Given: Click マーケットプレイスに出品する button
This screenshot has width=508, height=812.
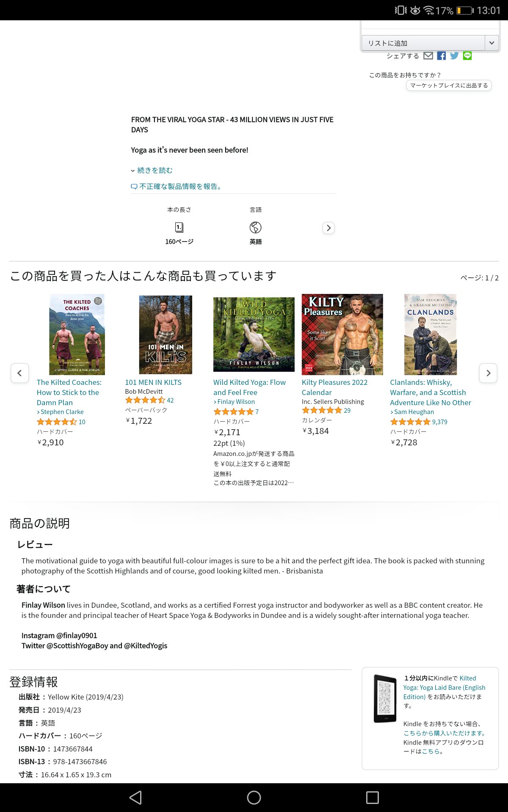Looking at the screenshot, I should 449,85.
